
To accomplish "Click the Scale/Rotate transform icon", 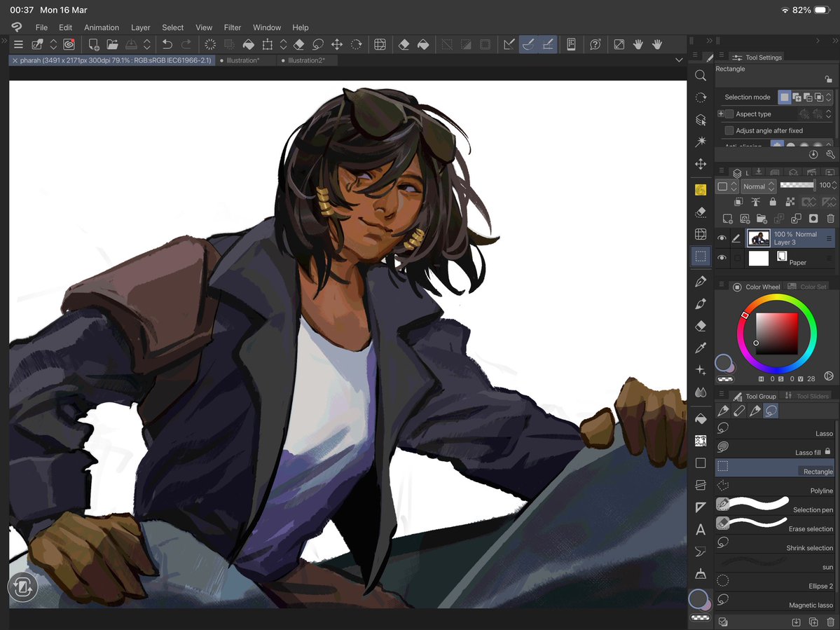I will (268, 44).
